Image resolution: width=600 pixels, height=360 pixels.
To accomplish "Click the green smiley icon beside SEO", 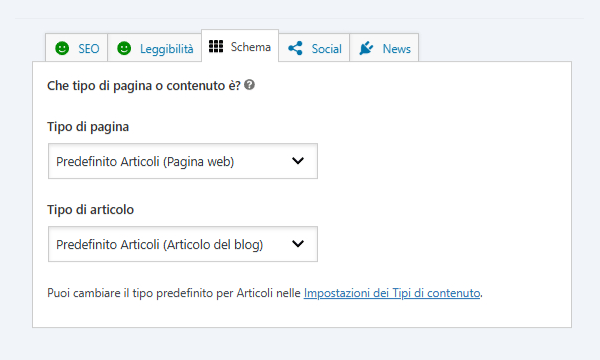I will (x=62, y=48).
